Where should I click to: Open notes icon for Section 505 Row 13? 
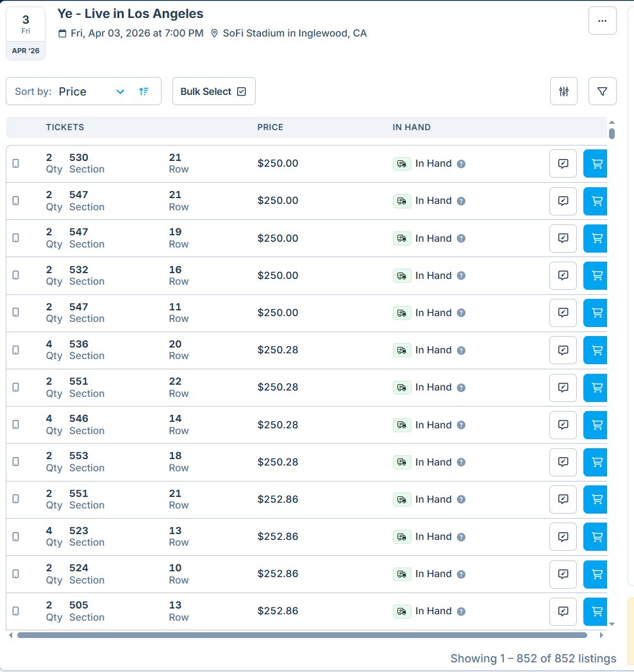(x=563, y=611)
